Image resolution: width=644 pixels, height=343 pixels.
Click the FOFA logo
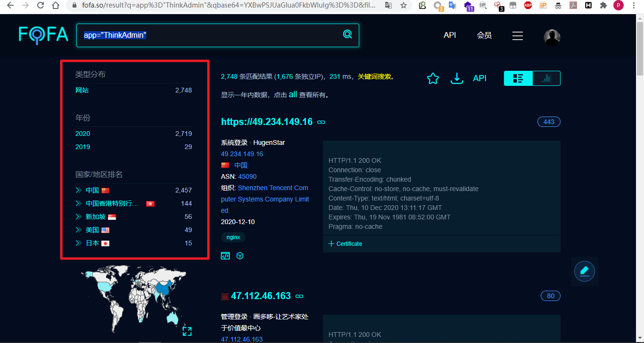(x=43, y=35)
